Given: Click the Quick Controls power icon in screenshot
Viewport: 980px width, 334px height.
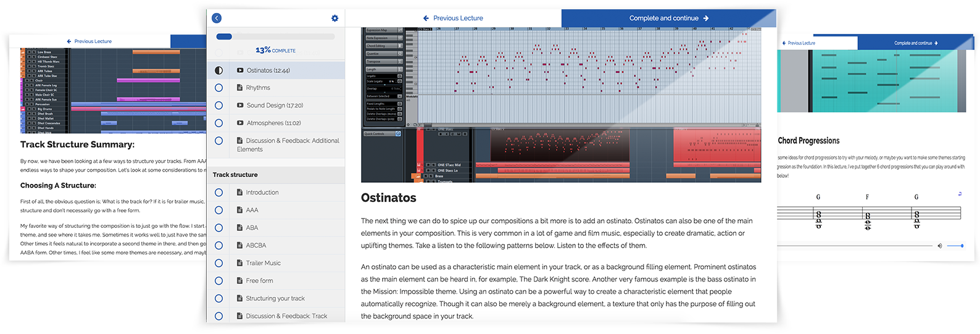Looking at the screenshot, I should point(398,134).
